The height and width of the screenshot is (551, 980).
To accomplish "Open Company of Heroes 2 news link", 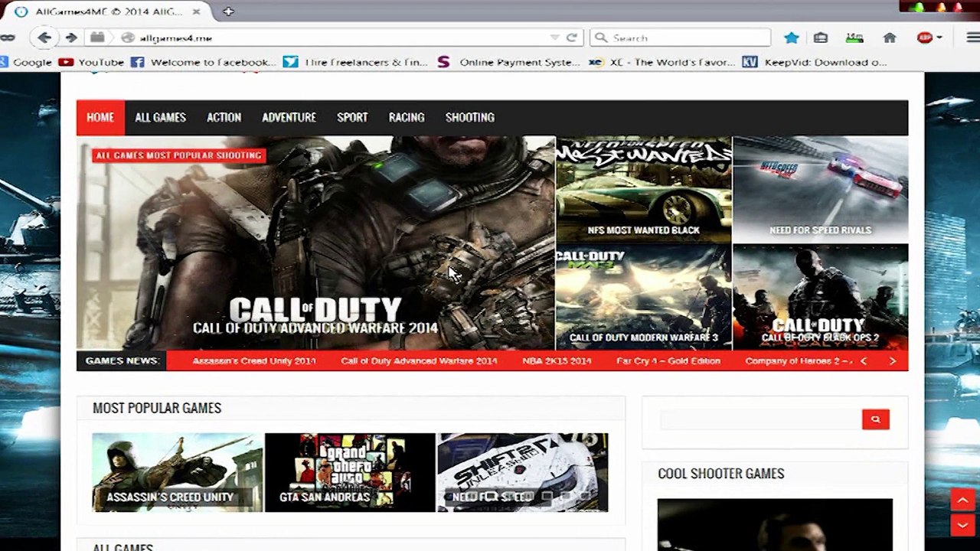I will point(799,361).
